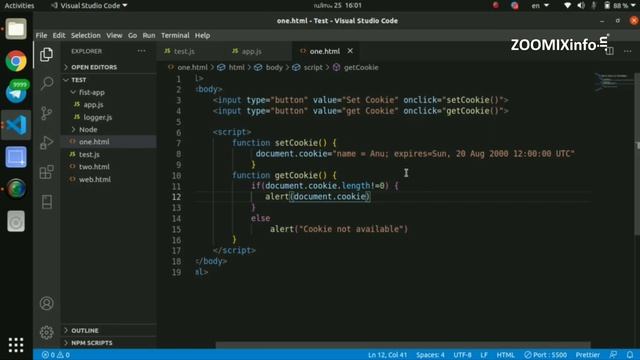The image size is (640, 360).
Task: Open the Run and Debug view
Action: 47,142
